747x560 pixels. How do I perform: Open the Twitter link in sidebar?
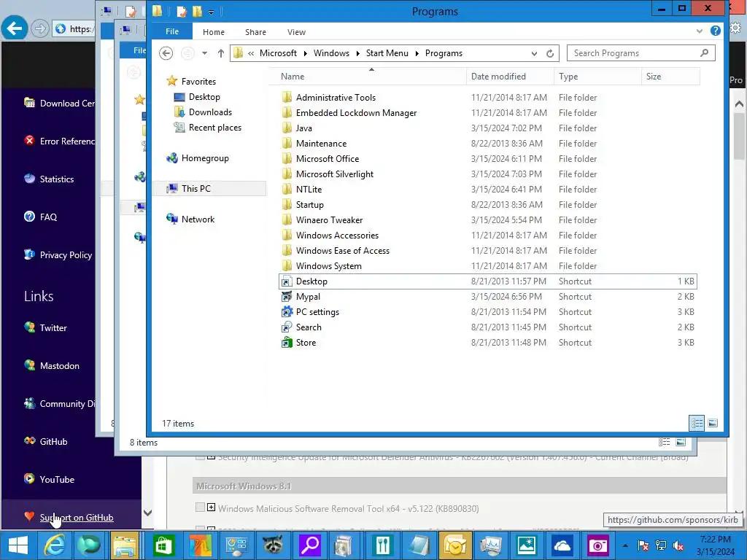pyautogui.click(x=53, y=327)
